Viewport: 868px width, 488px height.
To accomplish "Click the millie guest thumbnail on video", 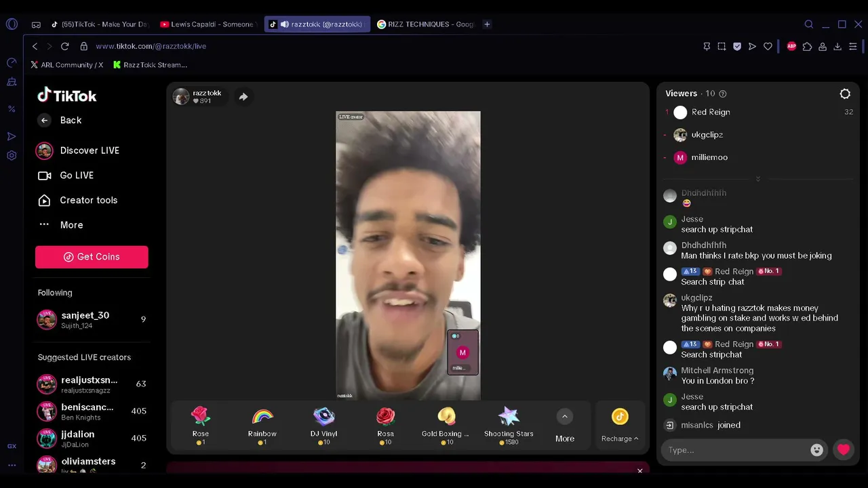I will coord(462,352).
